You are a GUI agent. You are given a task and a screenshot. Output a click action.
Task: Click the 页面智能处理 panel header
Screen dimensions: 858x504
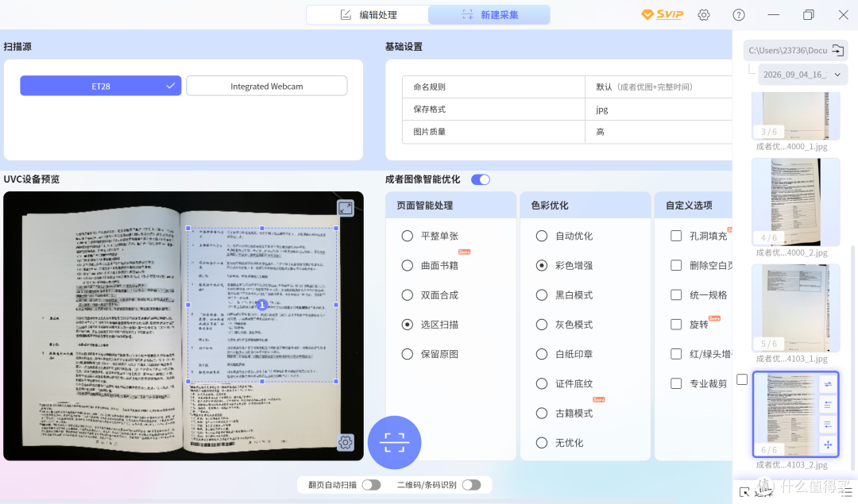pyautogui.click(x=451, y=206)
